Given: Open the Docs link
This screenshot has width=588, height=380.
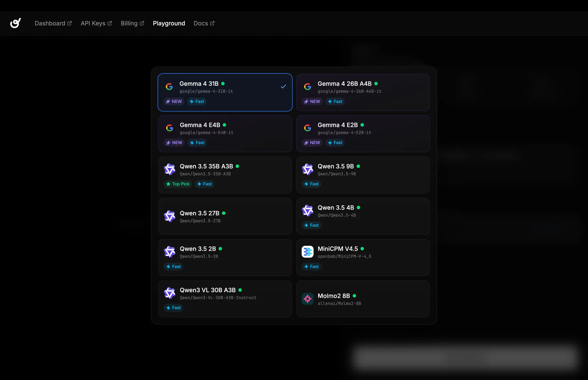Looking at the screenshot, I should pyautogui.click(x=204, y=23).
